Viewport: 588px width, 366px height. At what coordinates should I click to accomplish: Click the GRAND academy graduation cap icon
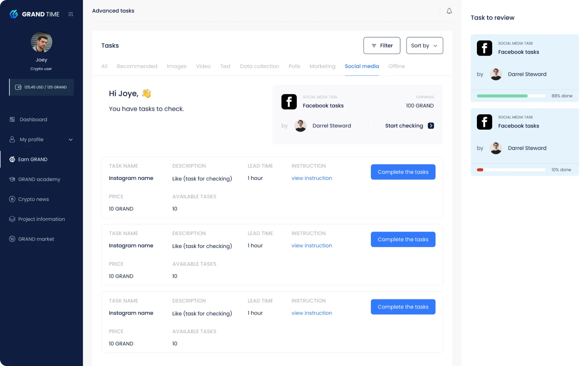[12, 179]
